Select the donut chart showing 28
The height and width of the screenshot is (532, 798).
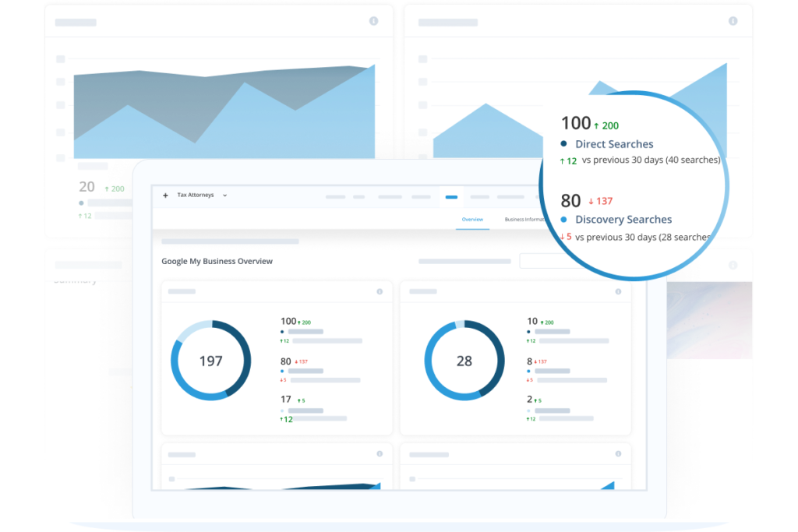point(464,361)
